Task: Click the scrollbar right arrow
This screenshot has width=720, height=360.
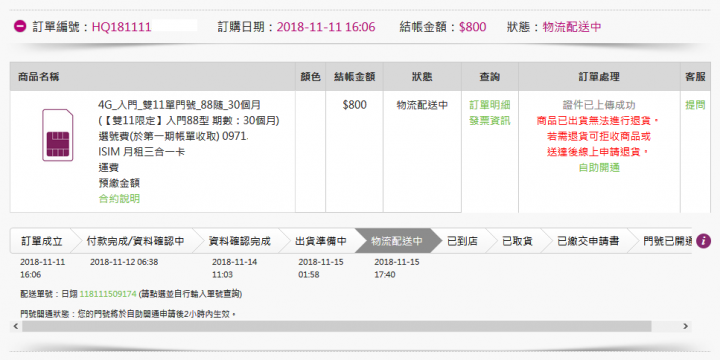Action: pos(686,326)
